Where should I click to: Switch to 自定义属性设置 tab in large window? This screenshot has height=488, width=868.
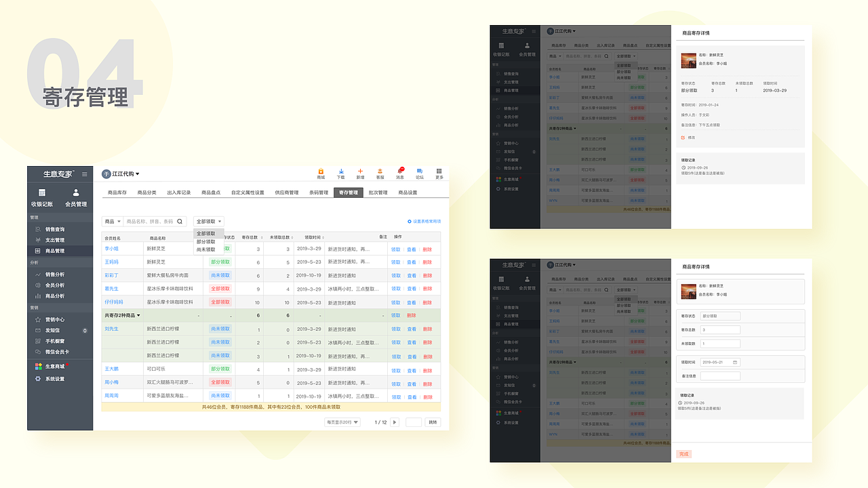tap(248, 192)
